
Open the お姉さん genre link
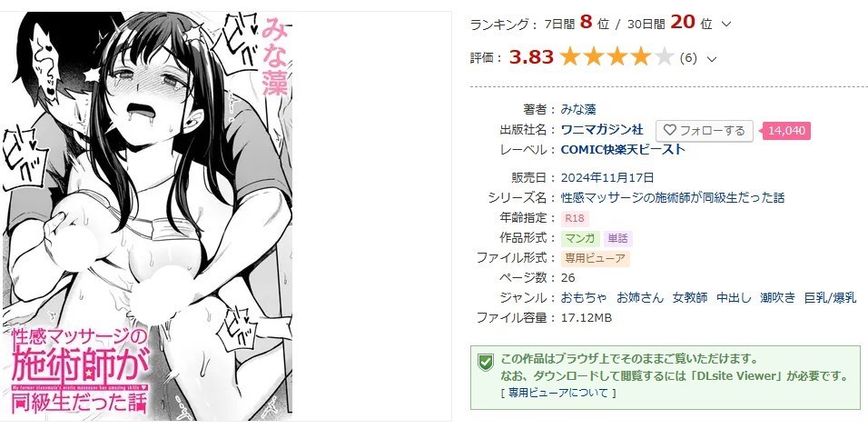[x=640, y=297]
